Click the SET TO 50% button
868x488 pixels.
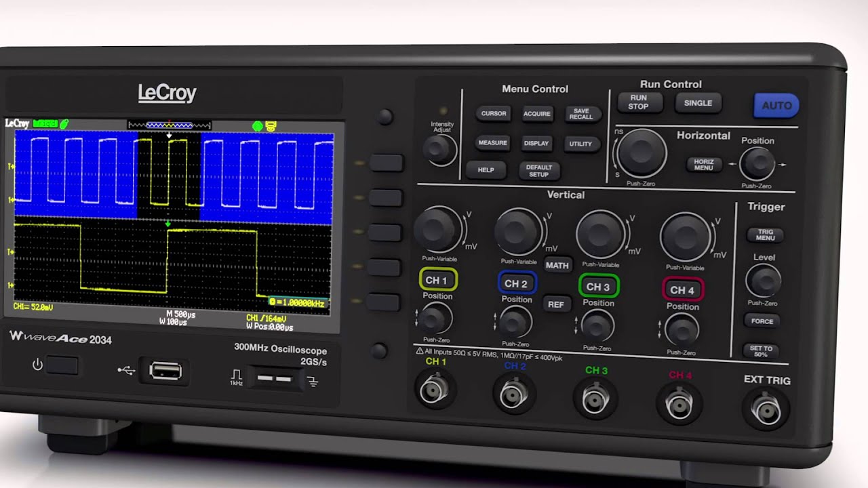761,351
